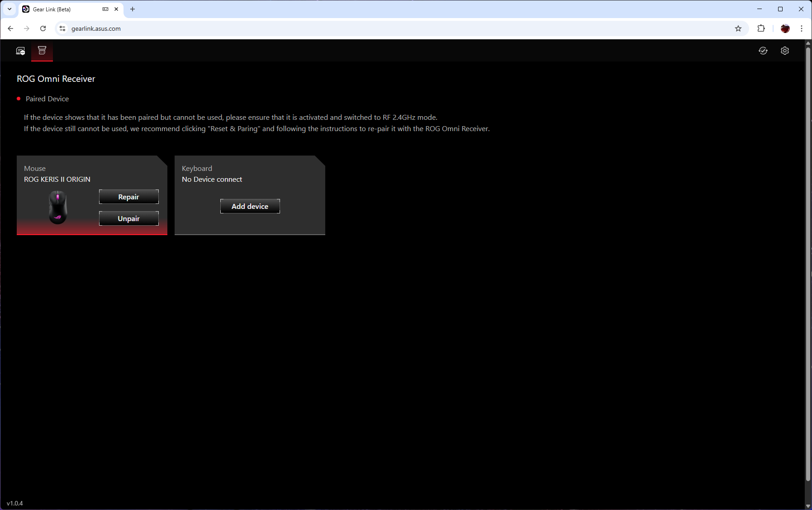Maximize the browser window
The width and height of the screenshot is (812, 510).
coord(780,9)
